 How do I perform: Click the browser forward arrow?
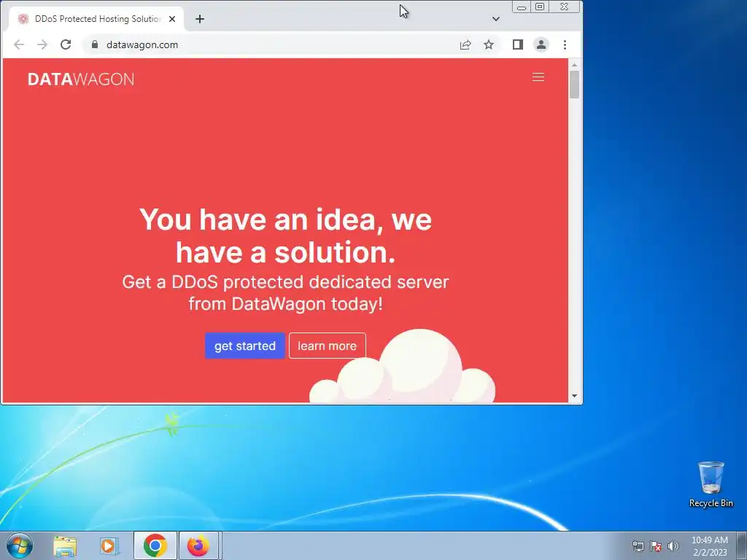click(x=42, y=44)
